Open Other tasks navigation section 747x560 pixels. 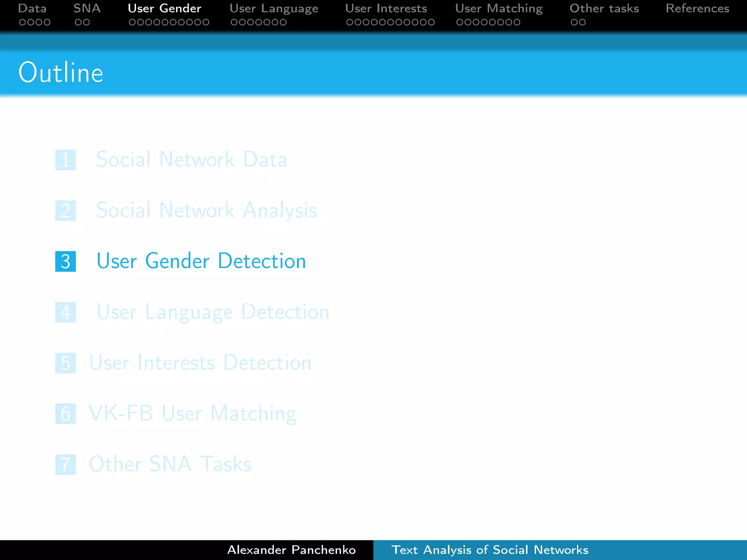click(604, 8)
